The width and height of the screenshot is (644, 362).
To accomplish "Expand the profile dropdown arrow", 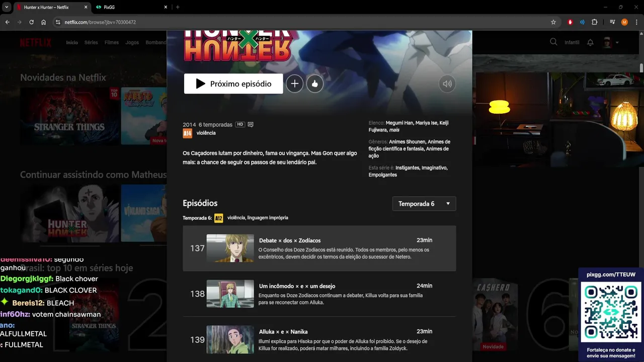I will (617, 43).
